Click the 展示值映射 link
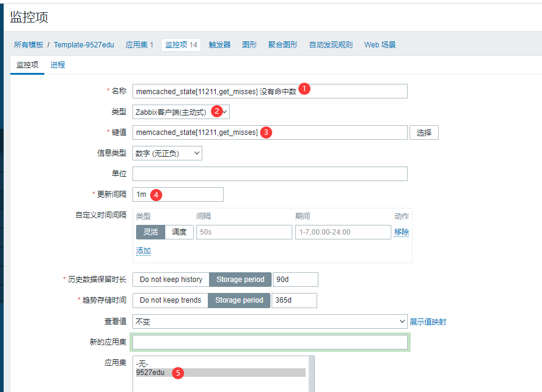Viewport: 542px width, 392px height. click(x=428, y=322)
